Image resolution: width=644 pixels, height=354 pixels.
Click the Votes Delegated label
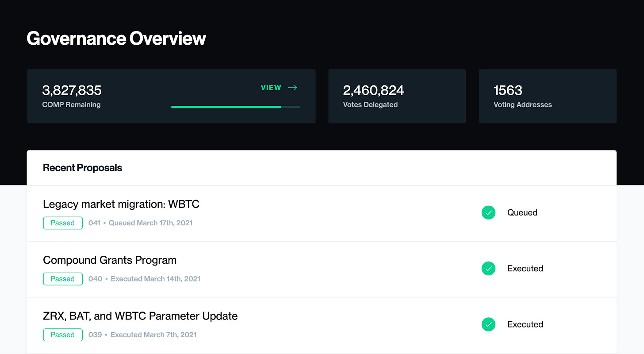370,105
